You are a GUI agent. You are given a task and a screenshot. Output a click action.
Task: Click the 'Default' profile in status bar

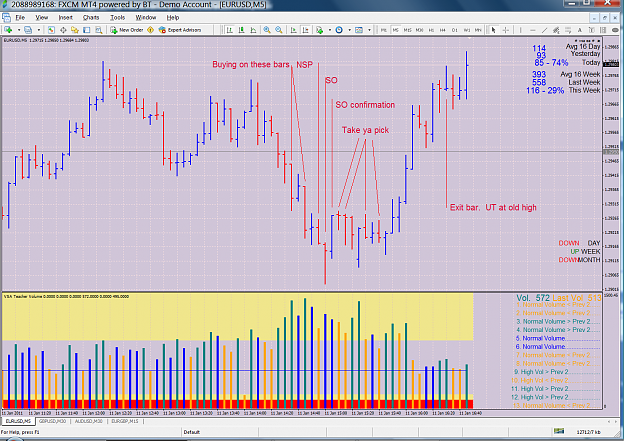pyautogui.click(x=192, y=432)
